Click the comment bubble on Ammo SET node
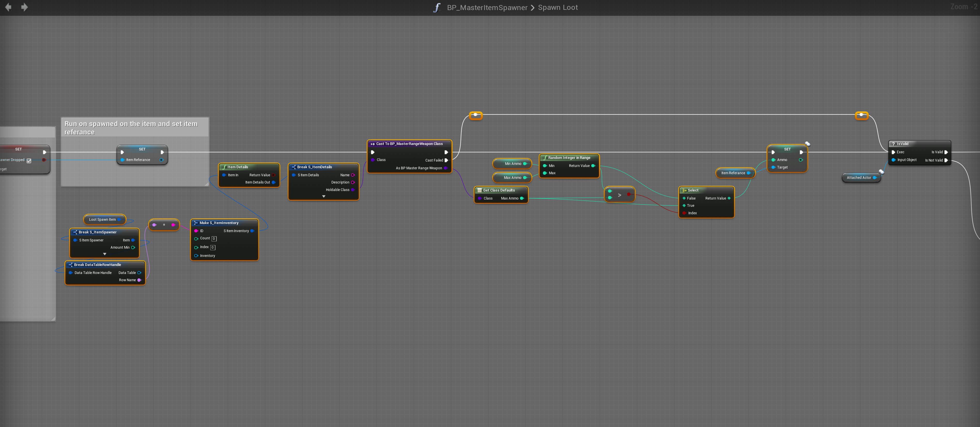The image size is (980, 427). point(807,144)
